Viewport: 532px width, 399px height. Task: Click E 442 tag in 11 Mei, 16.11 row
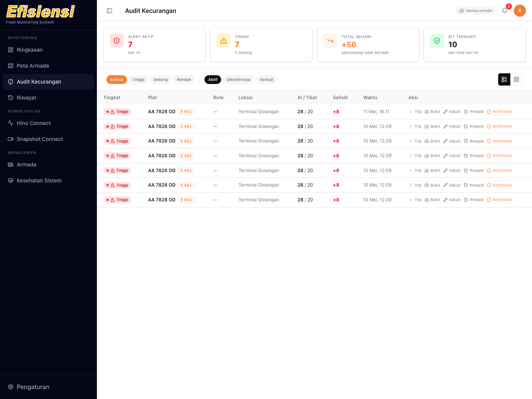(186, 112)
